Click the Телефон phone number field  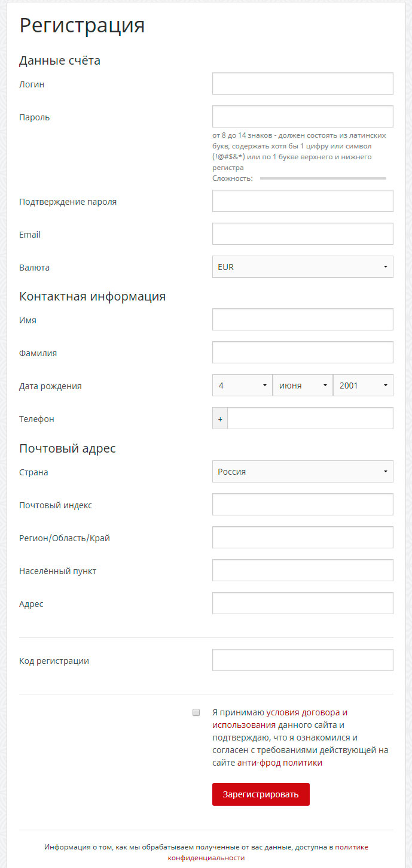[x=310, y=418]
